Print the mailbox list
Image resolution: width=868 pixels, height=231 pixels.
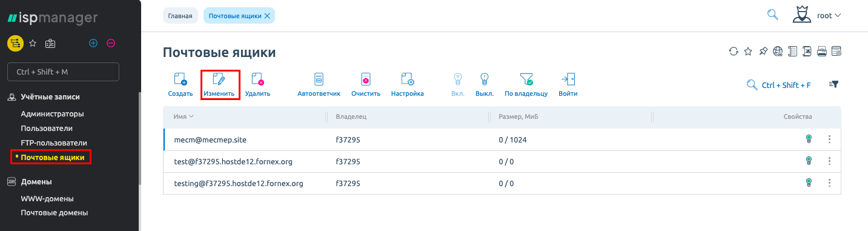pyautogui.click(x=822, y=52)
